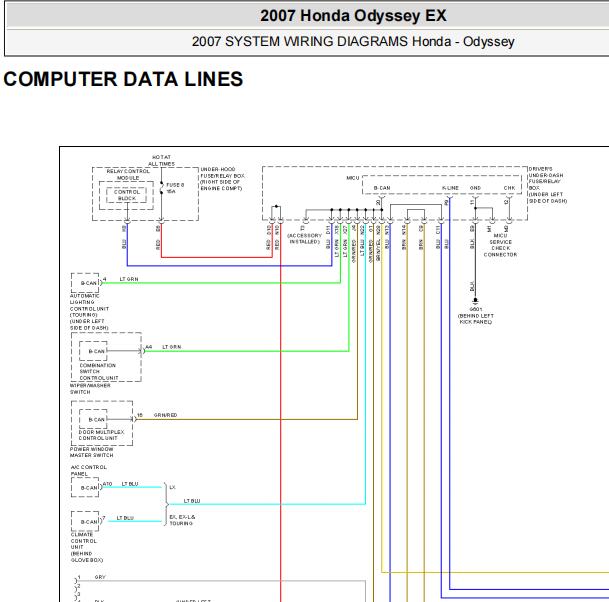
Task: Click the 'COMPUTER DATA LINES' heading
Action: 123,79
